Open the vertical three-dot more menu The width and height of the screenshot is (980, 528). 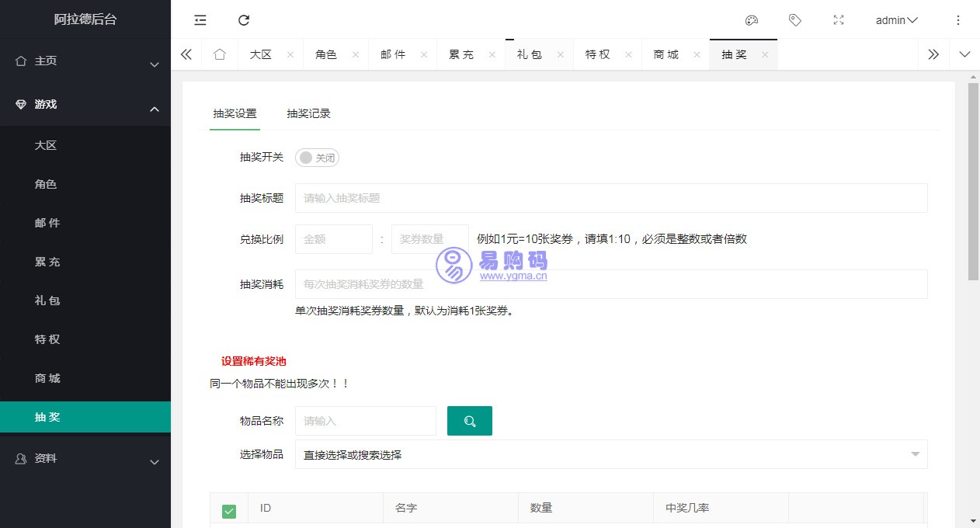957,20
